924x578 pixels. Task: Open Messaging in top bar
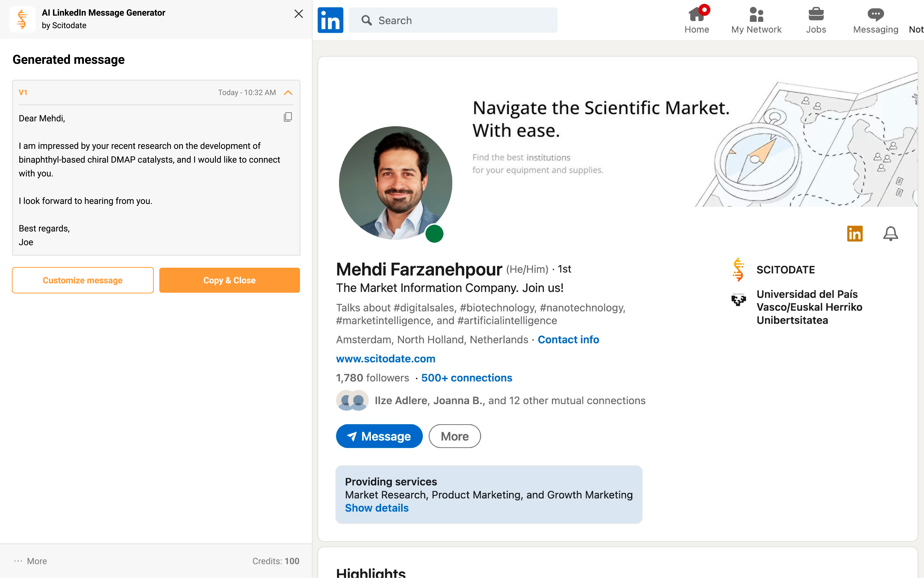pos(875,20)
